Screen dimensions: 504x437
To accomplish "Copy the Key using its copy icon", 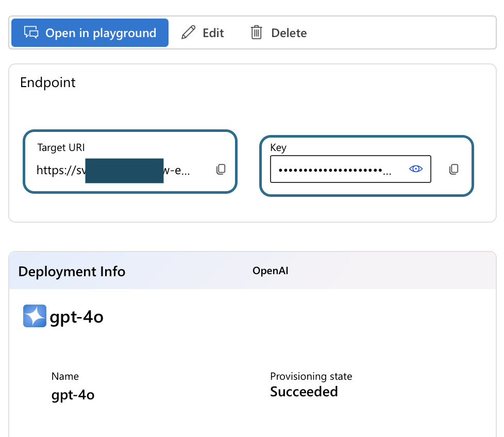I will [x=453, y=169].
